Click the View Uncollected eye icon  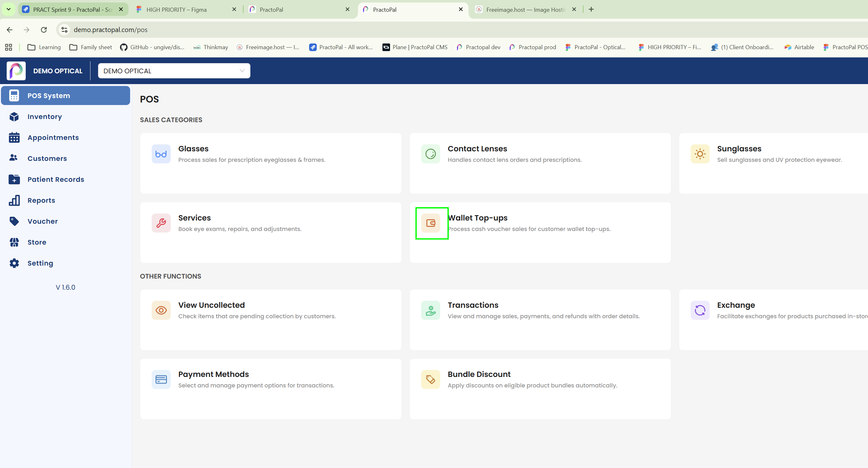(161, 310)
